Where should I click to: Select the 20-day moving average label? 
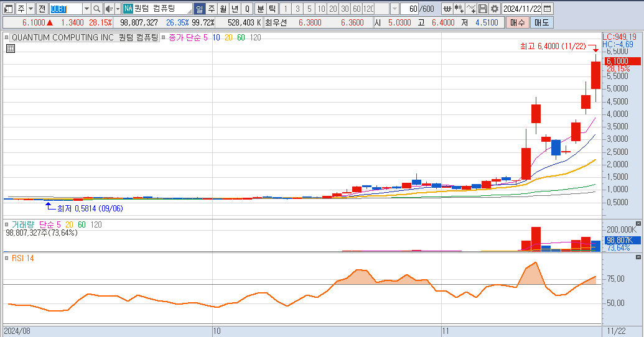(x=228, y=38)
